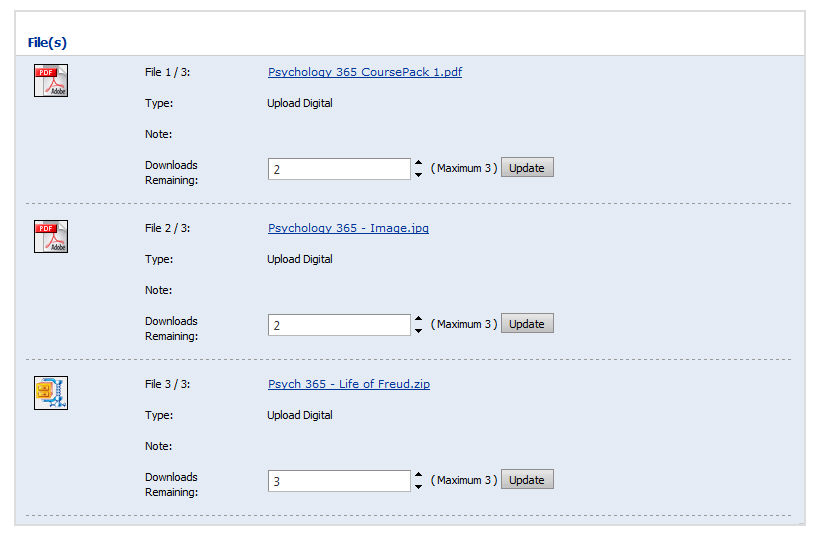
Task: Click the PDF icon for File 1
Action: (51, 80)
